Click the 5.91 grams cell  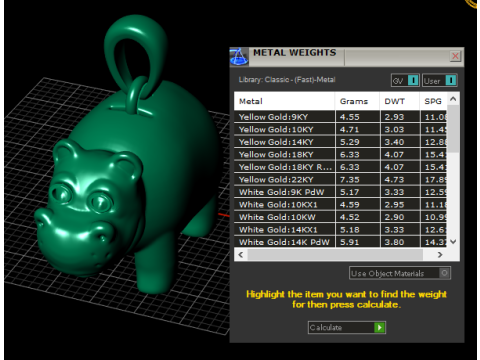(x=357, y=242)
